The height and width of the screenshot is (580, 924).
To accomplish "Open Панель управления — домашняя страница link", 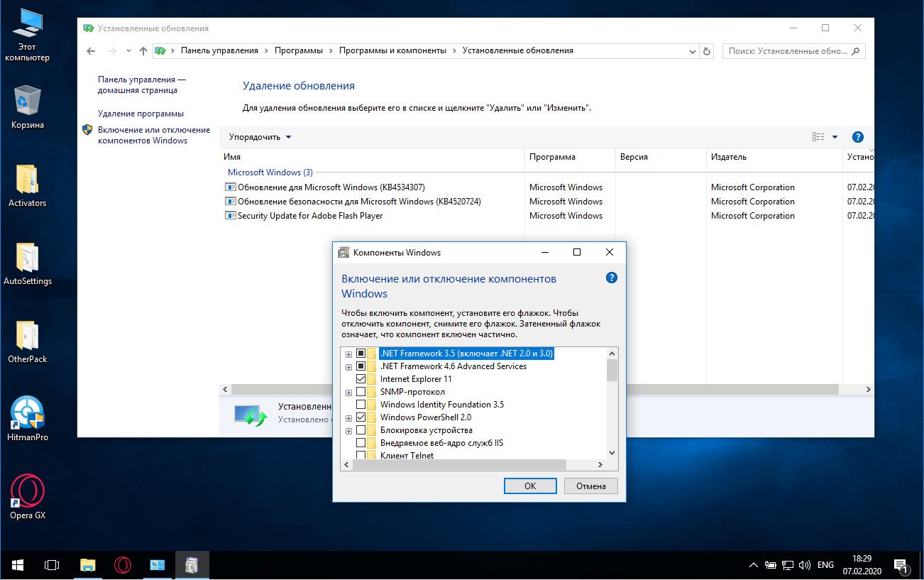I will click(x=142, y=85).
